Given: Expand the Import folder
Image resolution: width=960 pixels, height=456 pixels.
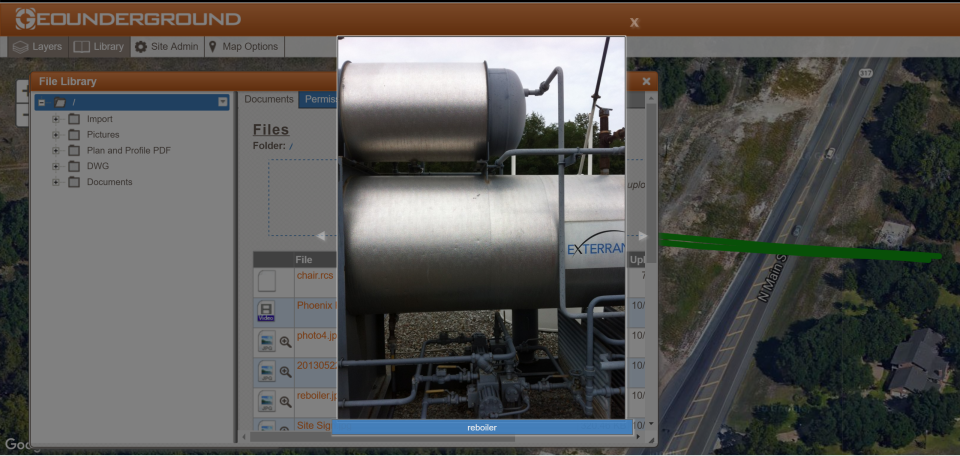Looking at the screenshot, I should [x=56, y=119].
